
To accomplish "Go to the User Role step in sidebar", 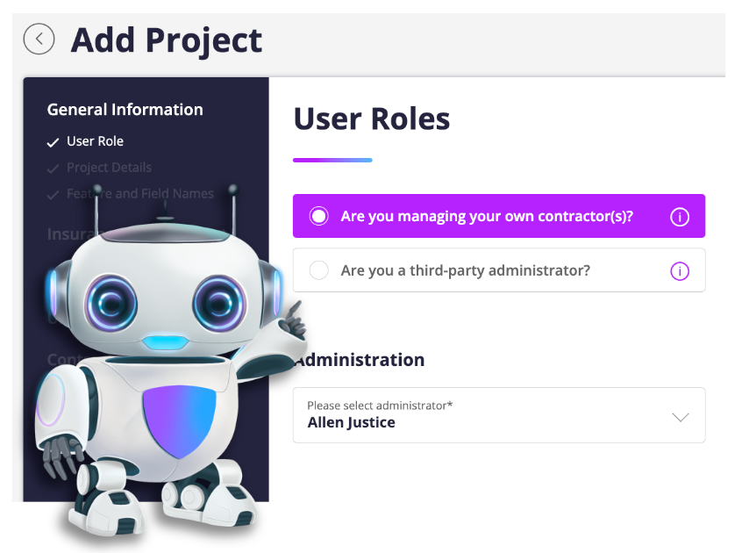I will click(x=95, y=141).
